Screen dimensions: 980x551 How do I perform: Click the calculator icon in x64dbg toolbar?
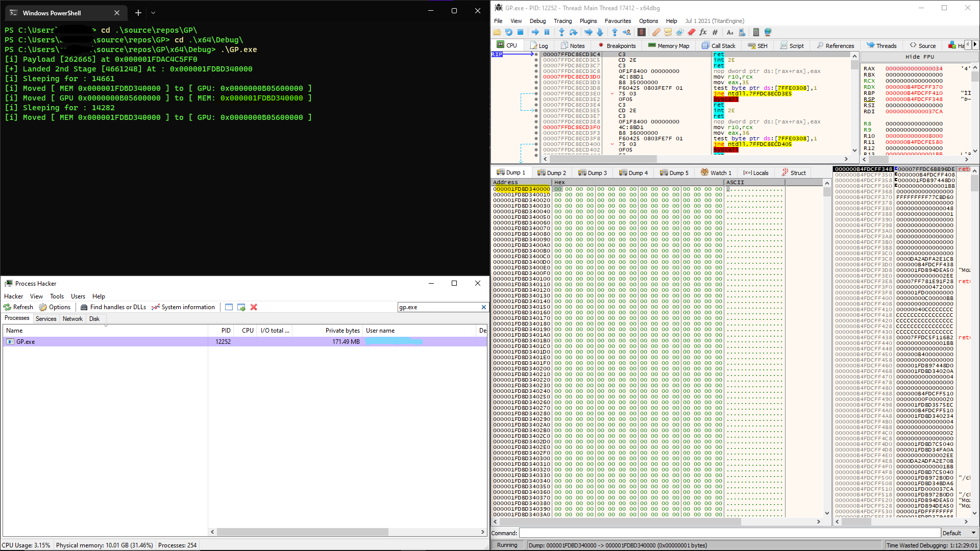click(x=756, y=32)
